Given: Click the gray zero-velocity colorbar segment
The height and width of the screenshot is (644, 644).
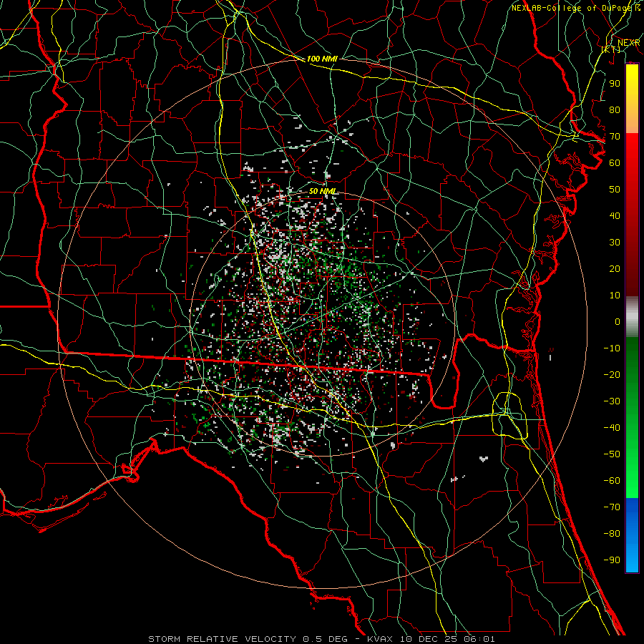Looking at the screenshot, I should click(x=632, y=317).
